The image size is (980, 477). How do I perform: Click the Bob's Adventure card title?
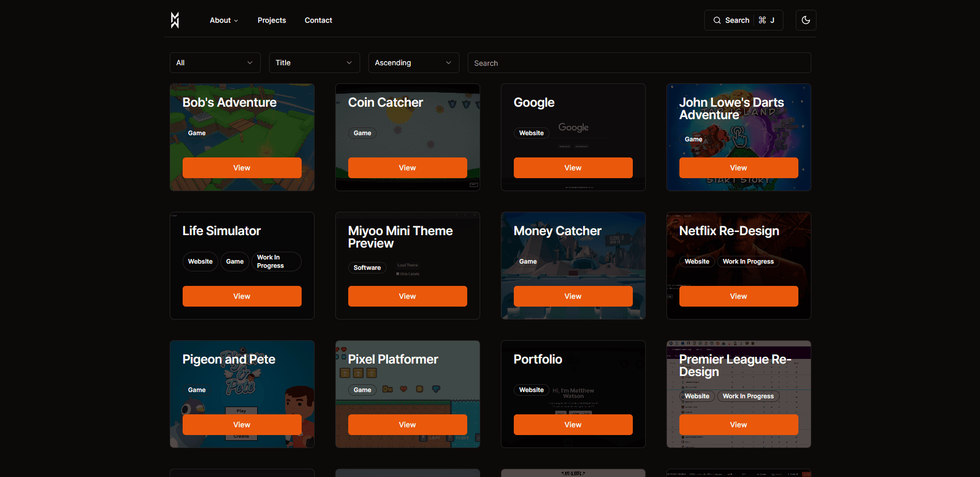[x=230, y=103]
